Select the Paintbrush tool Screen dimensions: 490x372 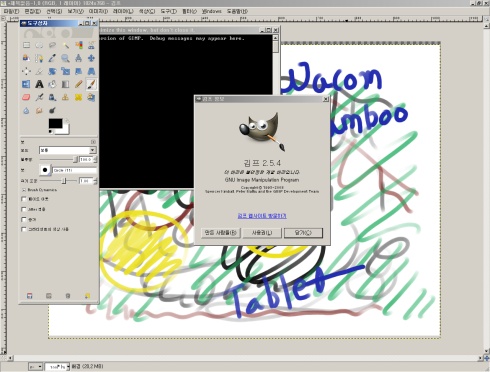click(x=91, y=84)
